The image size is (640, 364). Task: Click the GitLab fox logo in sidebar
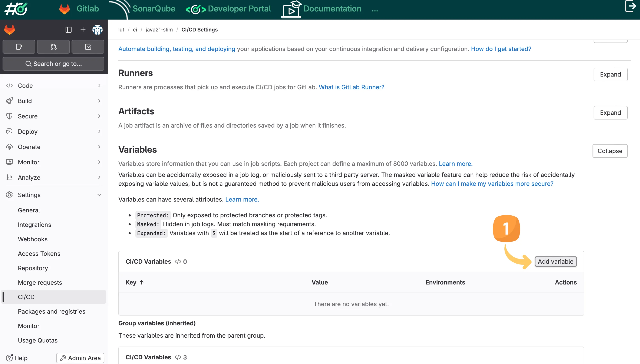click(10, 30)
